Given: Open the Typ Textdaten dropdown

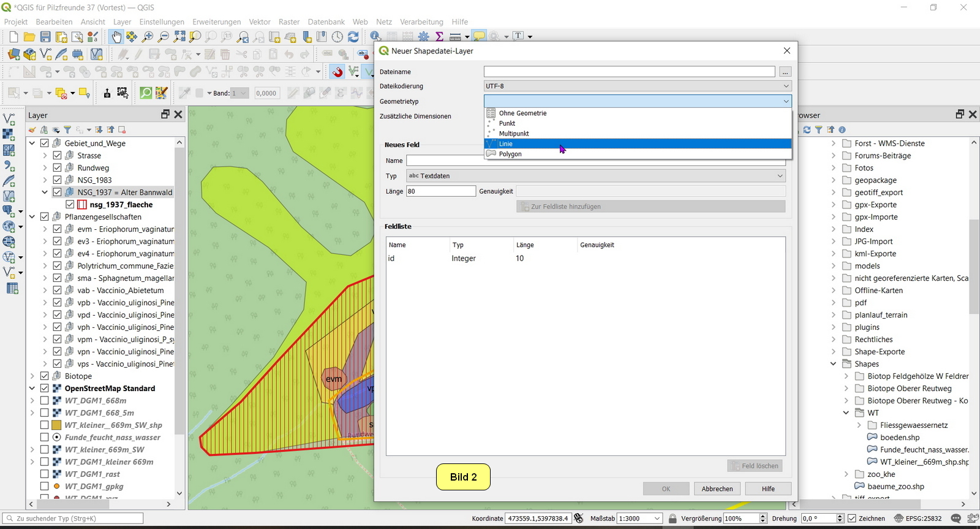Looking at the screenshot, I should tap(595, 176).
